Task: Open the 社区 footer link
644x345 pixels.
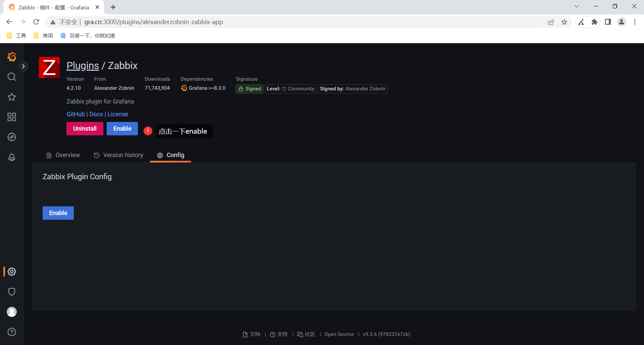Action: tap(306, 334)
